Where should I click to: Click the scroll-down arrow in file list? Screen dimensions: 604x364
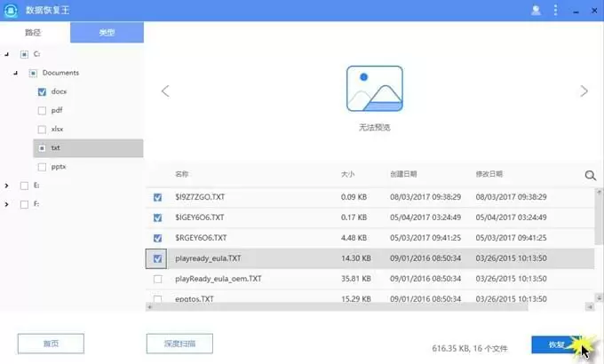[599, 297]
